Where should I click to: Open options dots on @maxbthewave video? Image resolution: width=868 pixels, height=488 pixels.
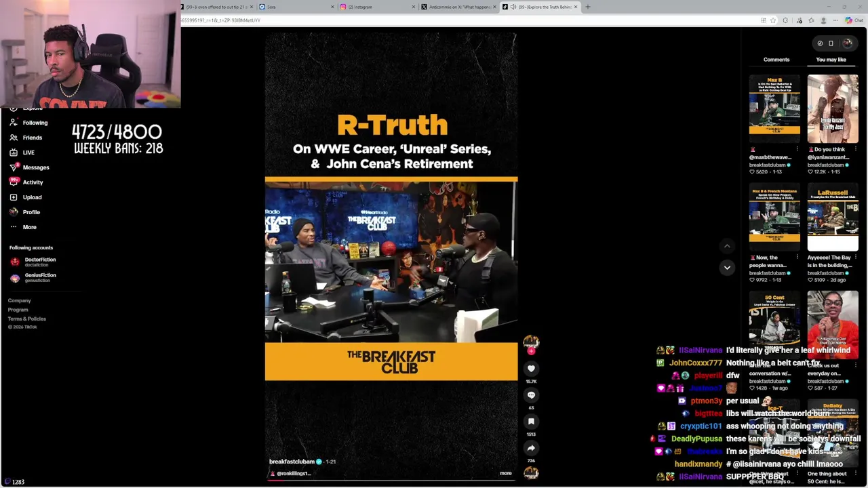point(797,149)
